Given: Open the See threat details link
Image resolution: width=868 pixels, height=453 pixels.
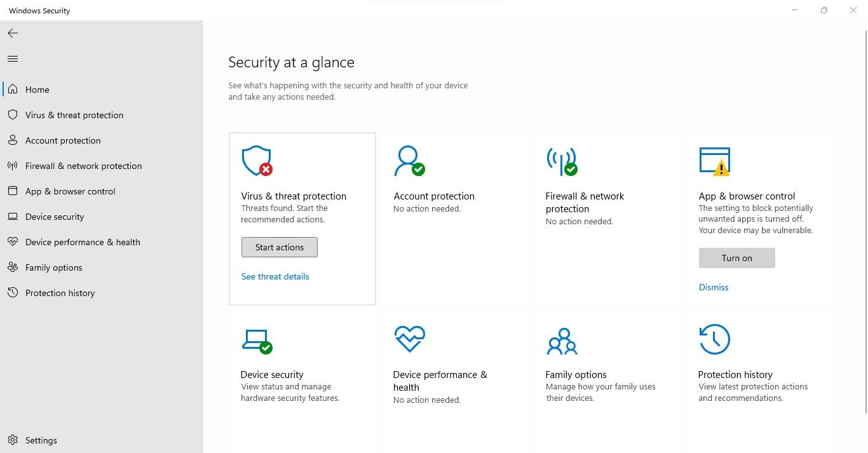Looking at the screenshot, I should click(275, 276).
